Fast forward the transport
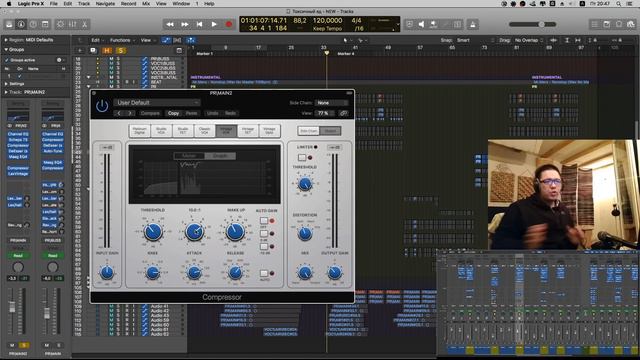640x360 pixels. click(184, 24)
